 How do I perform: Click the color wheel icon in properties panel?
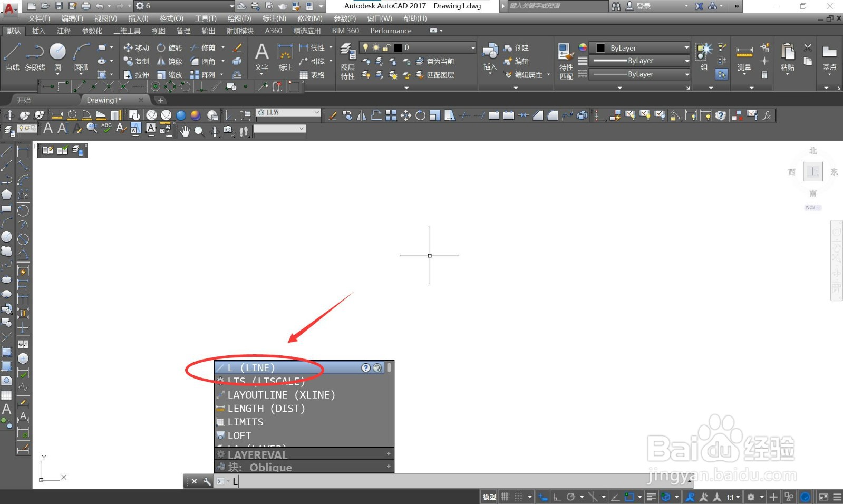[583, 47]
